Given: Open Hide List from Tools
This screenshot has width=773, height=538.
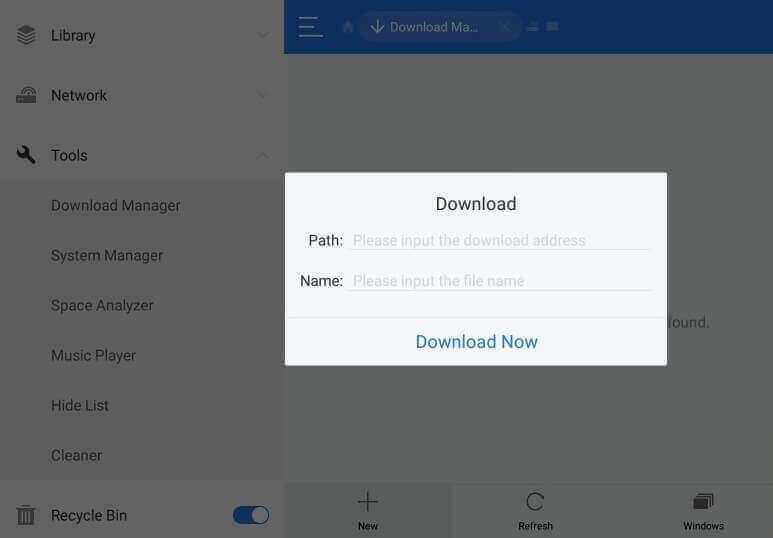Looking at the screenshot, I should tap(80, 405).
